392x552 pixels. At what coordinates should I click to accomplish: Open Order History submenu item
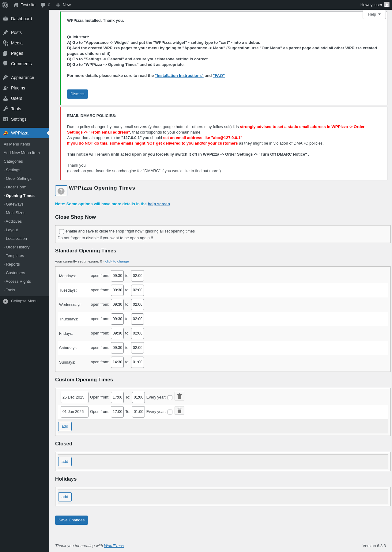[17, 247]
